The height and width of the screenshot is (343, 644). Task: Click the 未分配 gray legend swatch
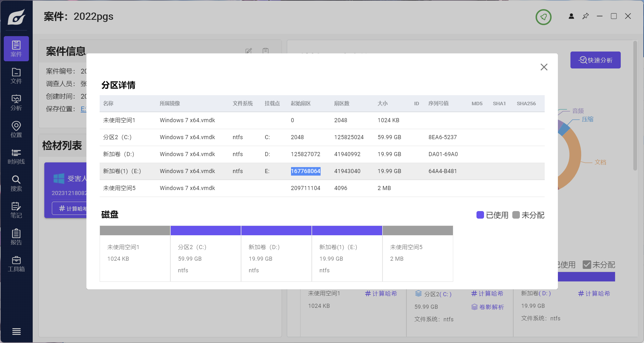pyautogui.click(x=516, y=215)
